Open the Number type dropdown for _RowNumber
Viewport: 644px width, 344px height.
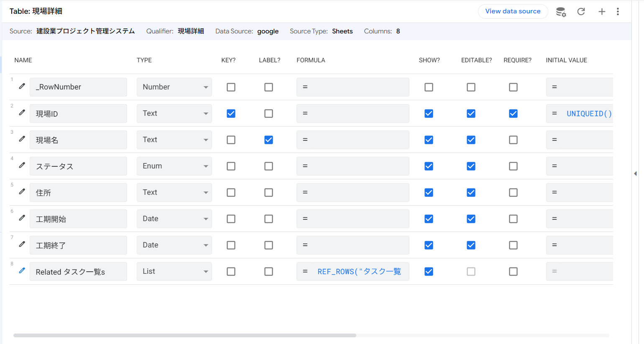click(x=174, y=87)
